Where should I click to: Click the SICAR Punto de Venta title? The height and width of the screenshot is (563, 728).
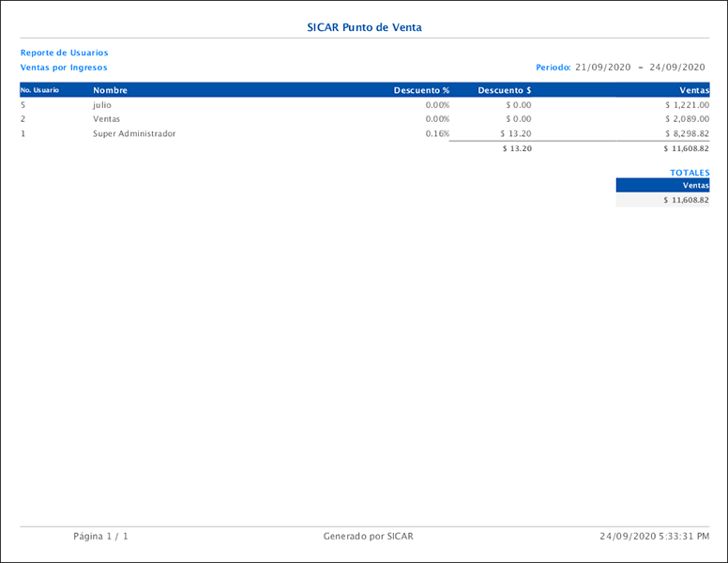pos(364,28)
